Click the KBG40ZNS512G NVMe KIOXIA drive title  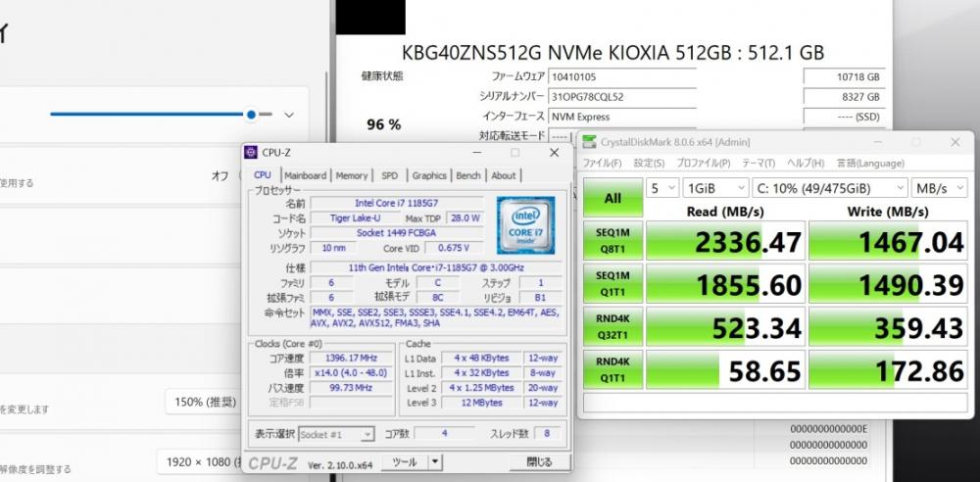612,52
